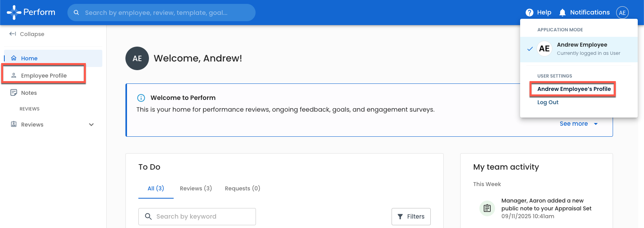This screenshot has height=228, width=644.
Task: Click the Notes icon in sidebar
Action: tap(14, 92)
